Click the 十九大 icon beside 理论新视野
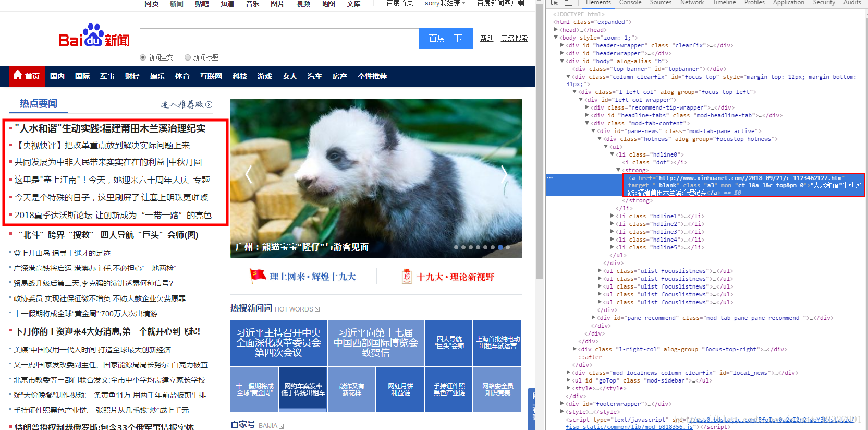Screen dimensions: 868x430 (407, 276)
